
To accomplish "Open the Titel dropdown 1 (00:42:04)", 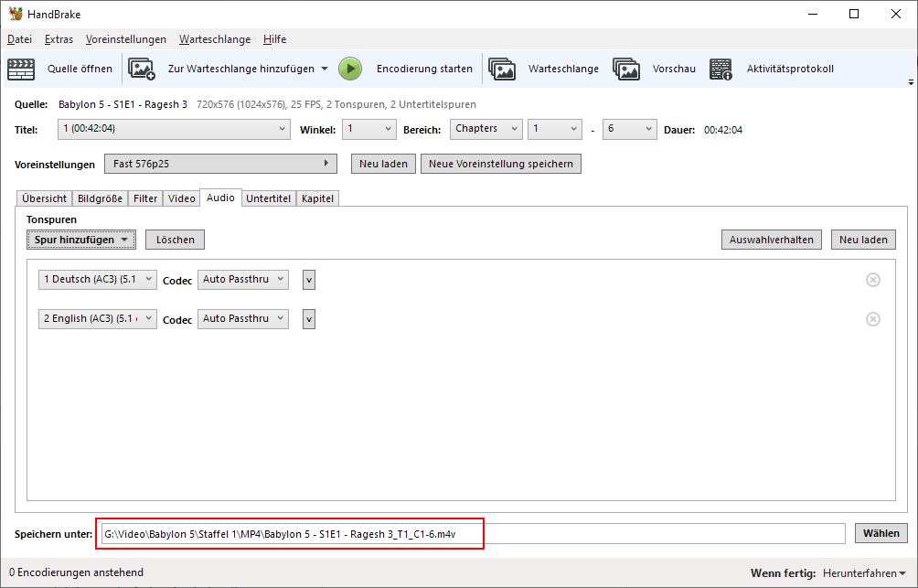I will pos(174,130).
